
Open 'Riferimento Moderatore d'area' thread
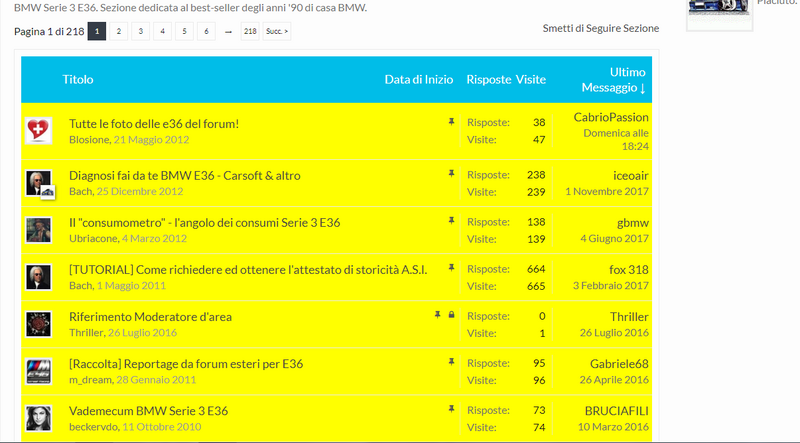tap(151, 317)
